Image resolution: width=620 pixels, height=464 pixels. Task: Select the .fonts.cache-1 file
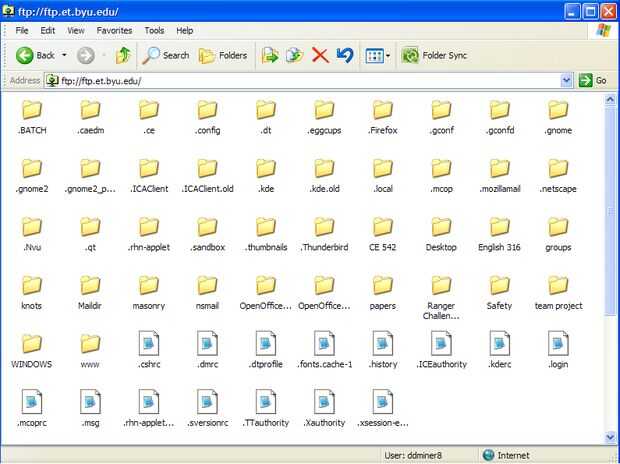[x=324, y=350]
